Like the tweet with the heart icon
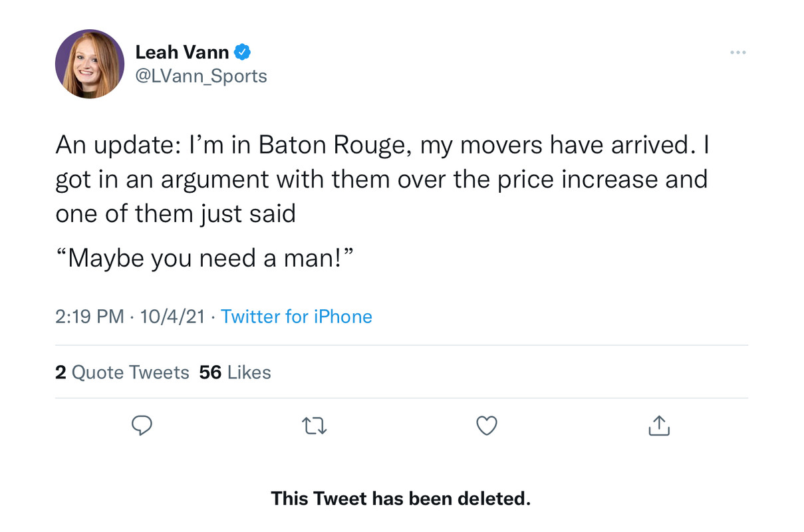The width and height of the screenshot is (804, 532). click(487, 426)
